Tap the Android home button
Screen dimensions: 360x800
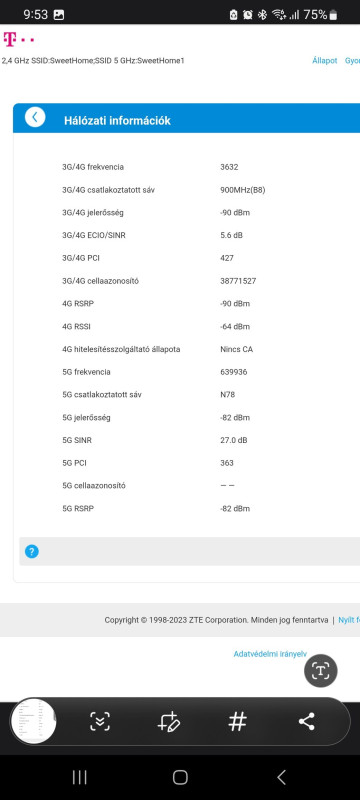click(180, 777)
